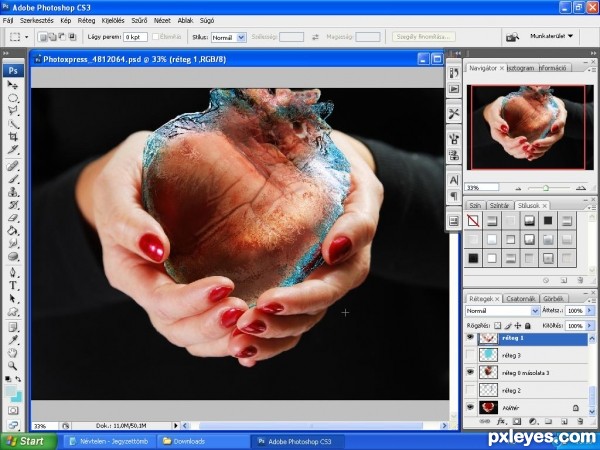Select the History Brush tool
Screen dimensions: 600x450
coord(13,205)
